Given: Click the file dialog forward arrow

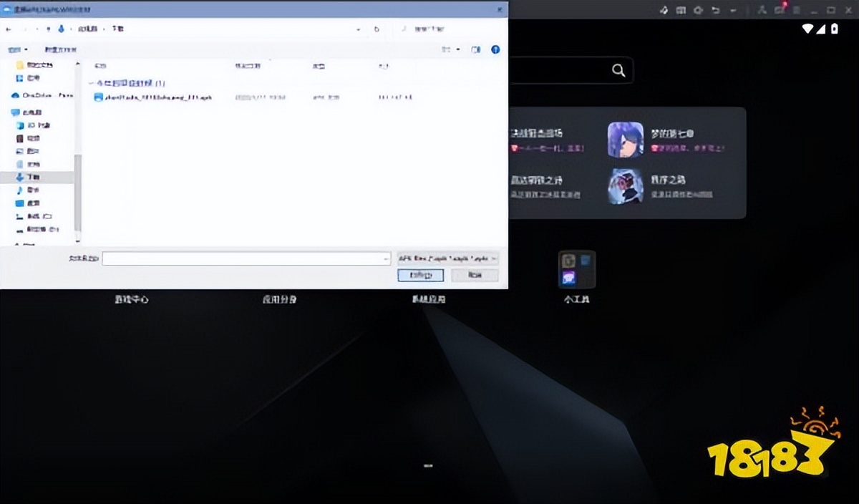Looking at the screenshot, I should (x=26, y=29).
